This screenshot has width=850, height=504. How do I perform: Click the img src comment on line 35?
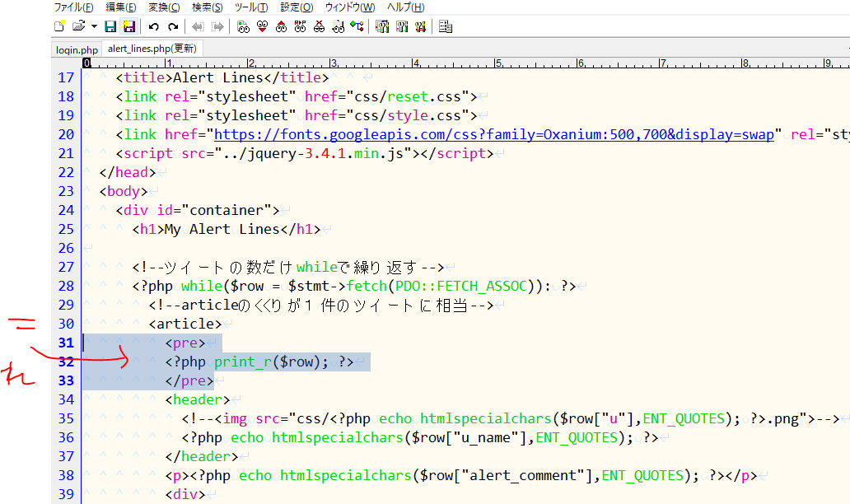click(511, 419)
